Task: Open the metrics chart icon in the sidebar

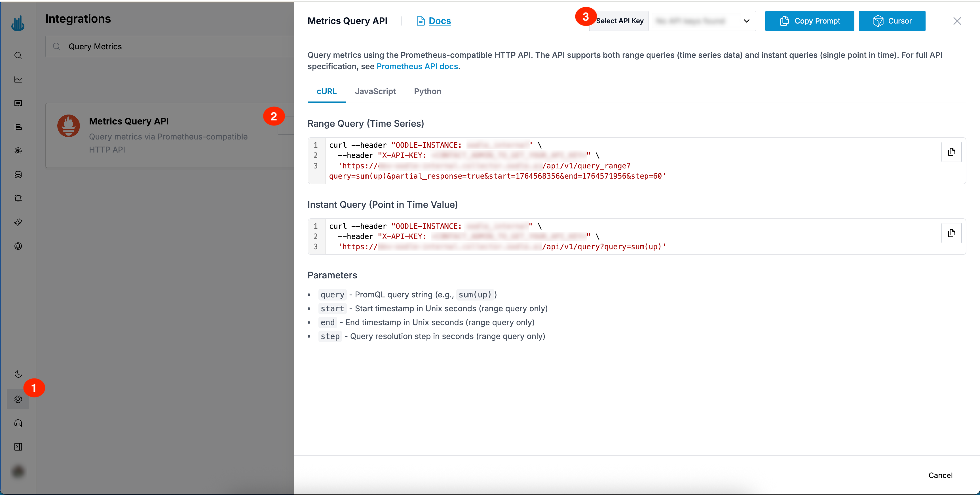Action: 18,79
